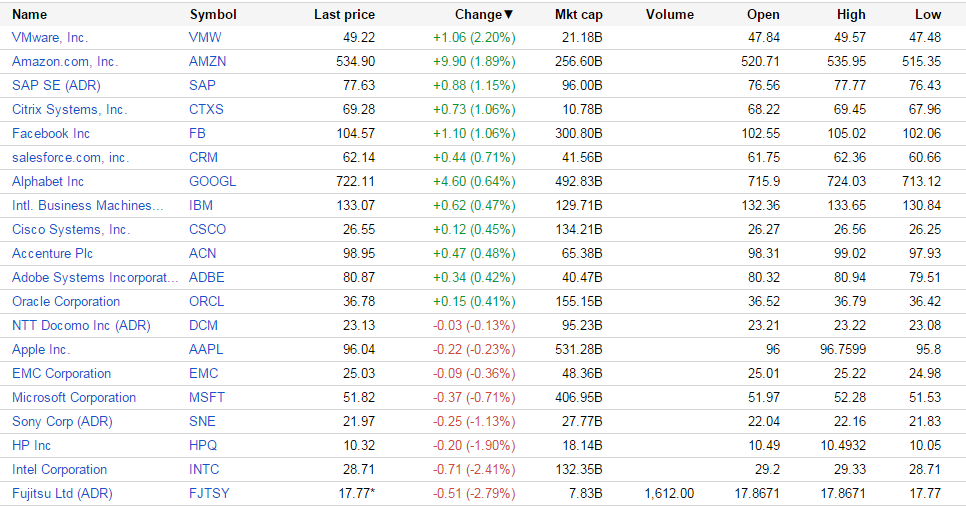Open the VMware, Inc. link
The height and width of the screenshot is (507, 966).
[50, 37]
